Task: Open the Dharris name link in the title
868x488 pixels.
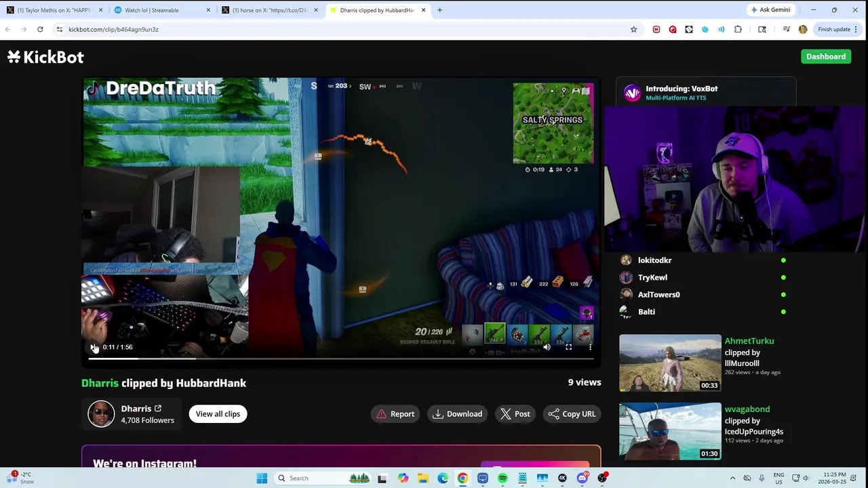Action: (x=100, y=383)
